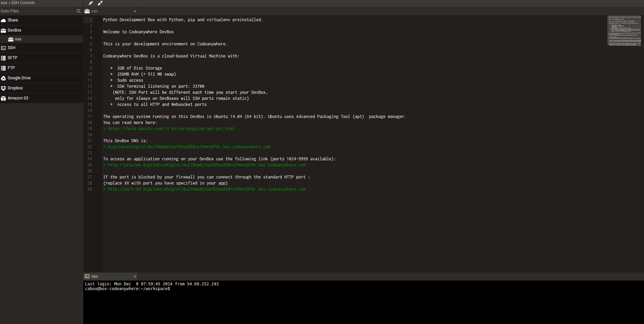Click the SSH terminal icon in the sidebar
Viewport: 644px width, 324px height.
[x=3, y=48]
